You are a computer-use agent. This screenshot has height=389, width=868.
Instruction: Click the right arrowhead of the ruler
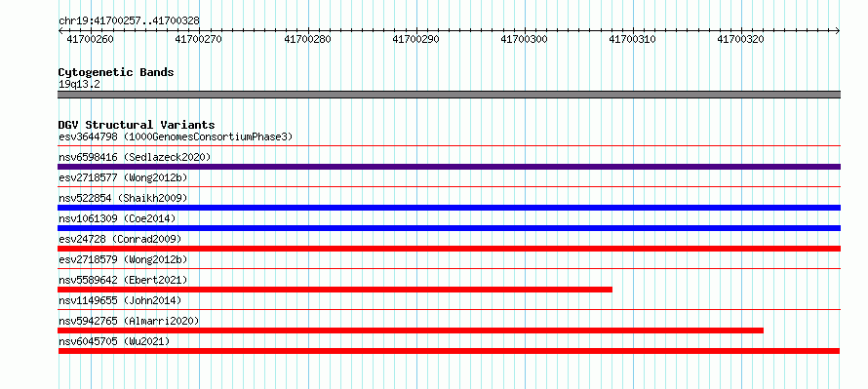tap(838, 31)
